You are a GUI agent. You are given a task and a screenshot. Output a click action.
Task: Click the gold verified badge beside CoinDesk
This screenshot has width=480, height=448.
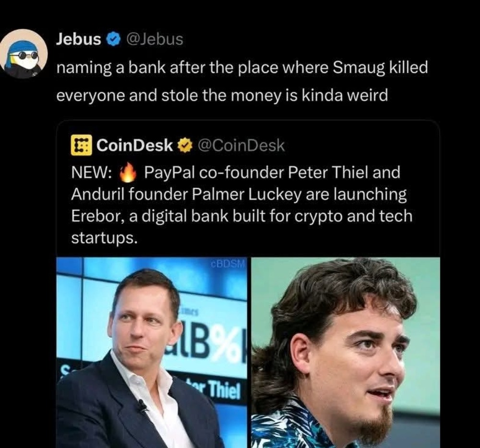pyautogui.click(x=185, y=145)
